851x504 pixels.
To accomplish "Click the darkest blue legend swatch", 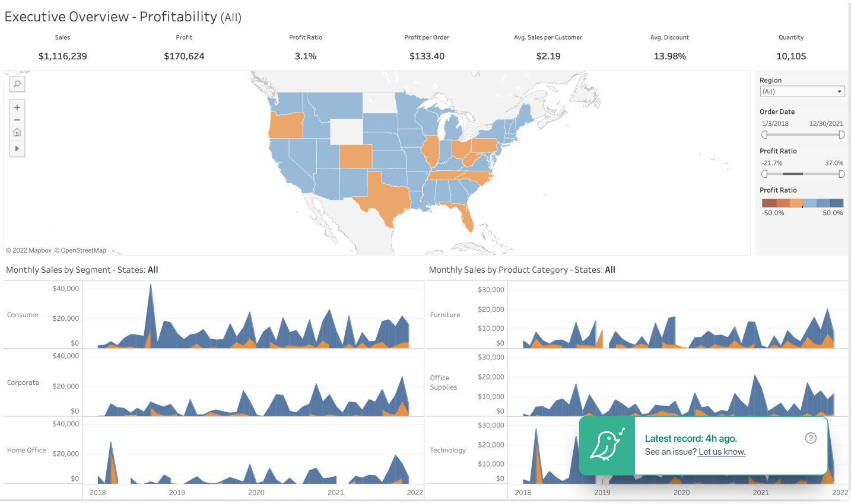I will (836, 203).
